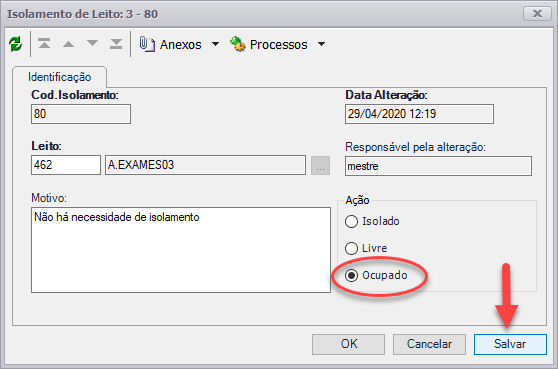Click the green refresh icon
Image resolution: width=558 pixels, height=369 pixels.
(15, 44)
